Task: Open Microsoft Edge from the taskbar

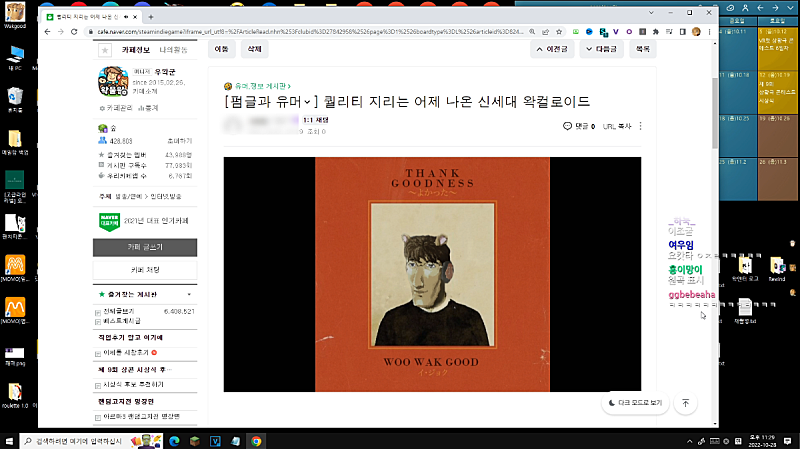Action: pyautogui.click(x=174, y=441)
